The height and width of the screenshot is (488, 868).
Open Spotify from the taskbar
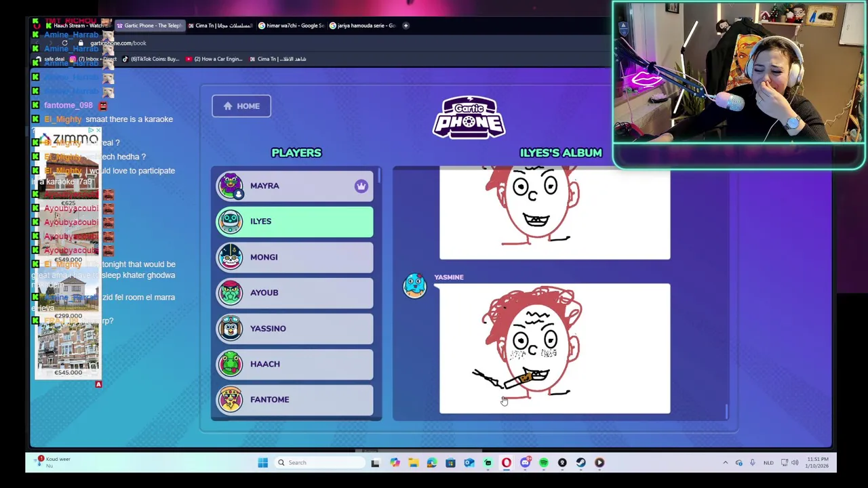pyautogui.click(x=544, y=463)
